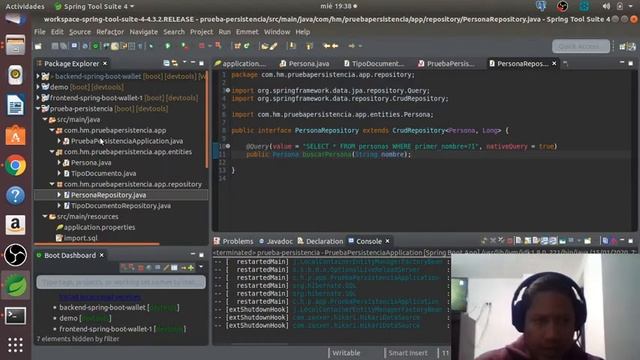
Task: Click the red Stop icon in main toolbar
Action: pyautogui.click(x=202, y=46)
